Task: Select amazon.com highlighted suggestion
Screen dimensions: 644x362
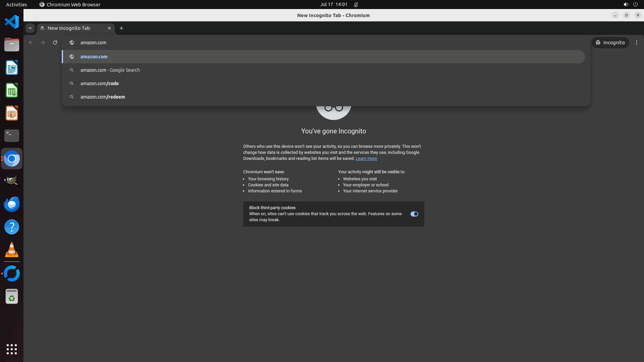Action: (x=94, y=57)
